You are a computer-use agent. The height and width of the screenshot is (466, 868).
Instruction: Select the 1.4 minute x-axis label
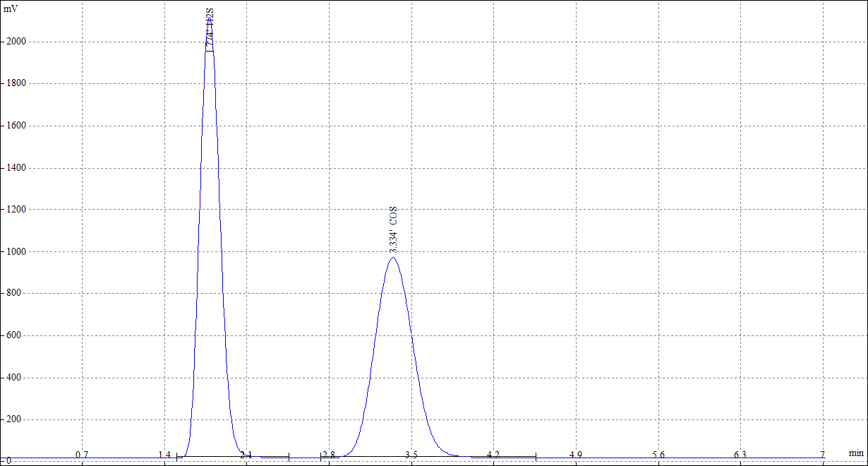pyautogui.click(x=164, y=455)
